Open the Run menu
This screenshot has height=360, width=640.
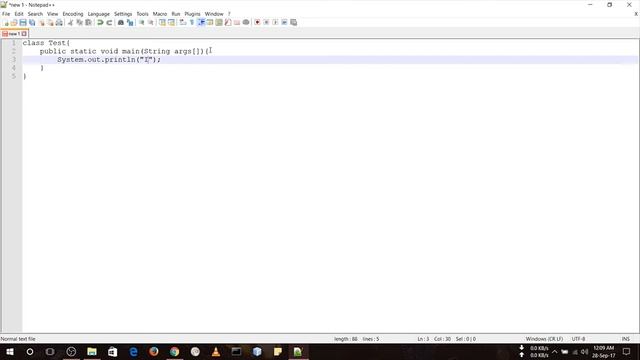176,14
